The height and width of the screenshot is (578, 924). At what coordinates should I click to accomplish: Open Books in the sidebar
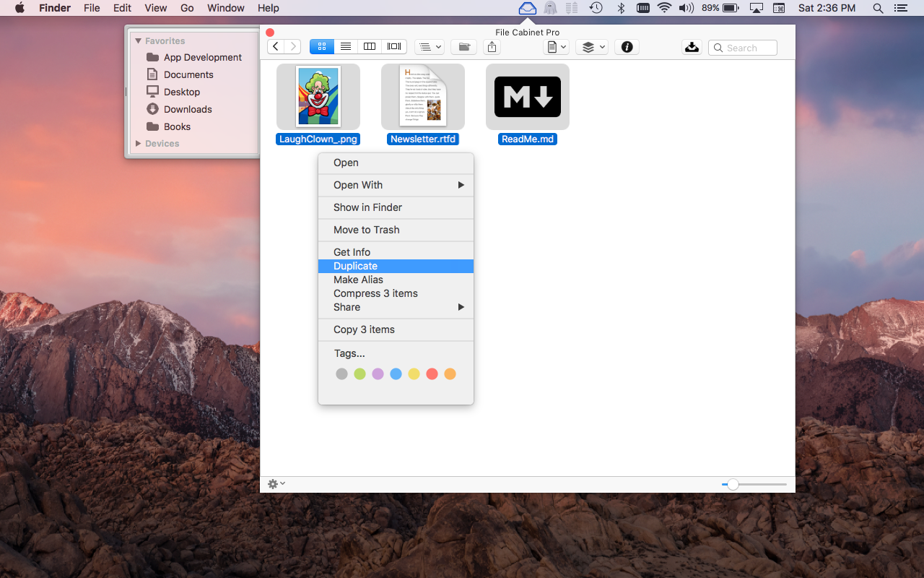[168, 126]
